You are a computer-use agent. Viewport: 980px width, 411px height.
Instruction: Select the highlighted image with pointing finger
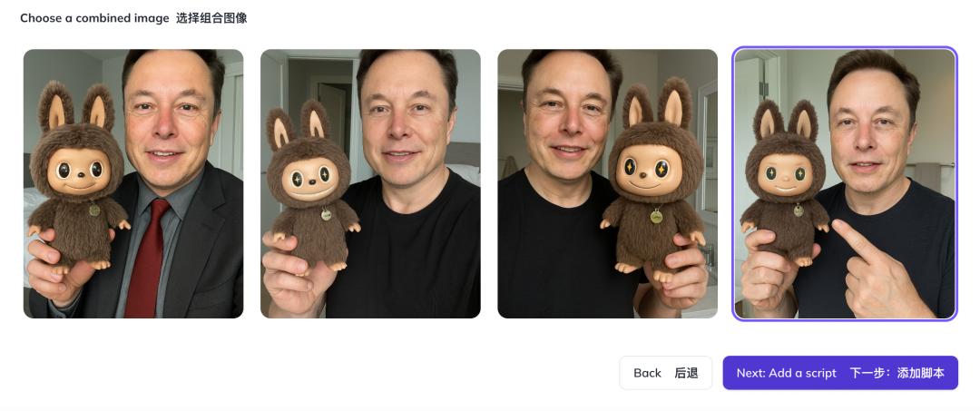click(845, 183)
